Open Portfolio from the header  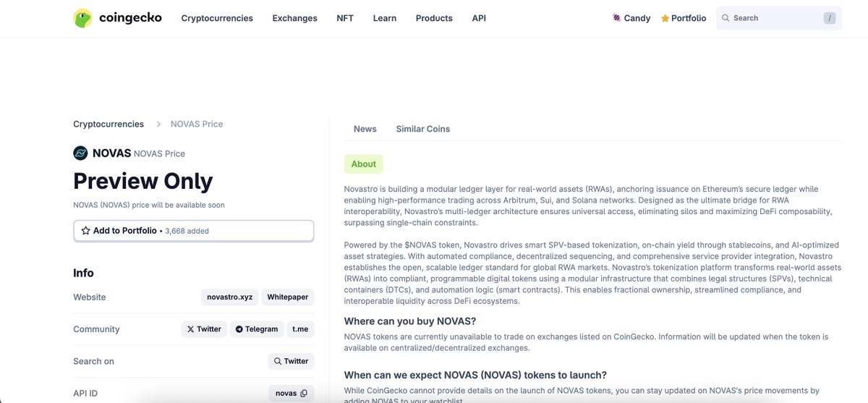point(684,18)
